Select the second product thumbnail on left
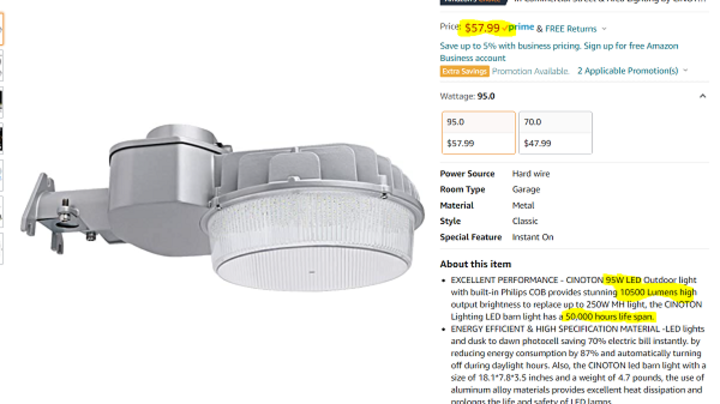This screenshot has width=720, height=404. pyautogui.click(x=1, y=66)
